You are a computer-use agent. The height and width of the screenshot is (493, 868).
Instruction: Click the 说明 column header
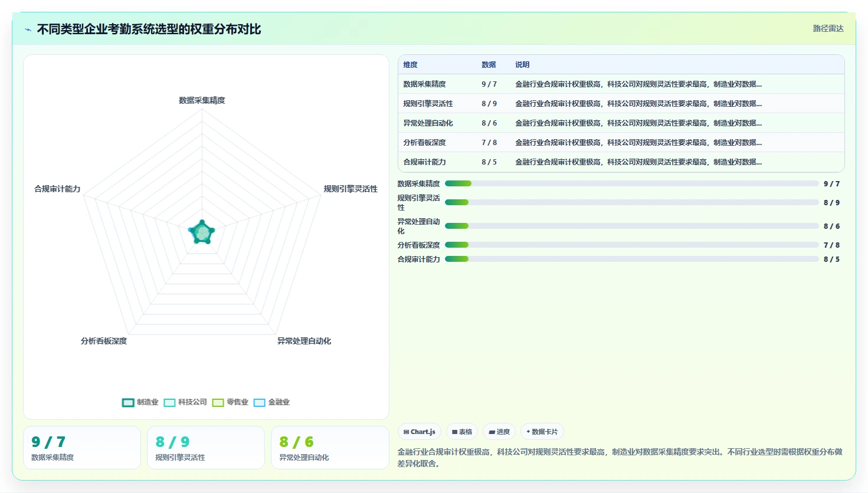(x=522, y=65)
